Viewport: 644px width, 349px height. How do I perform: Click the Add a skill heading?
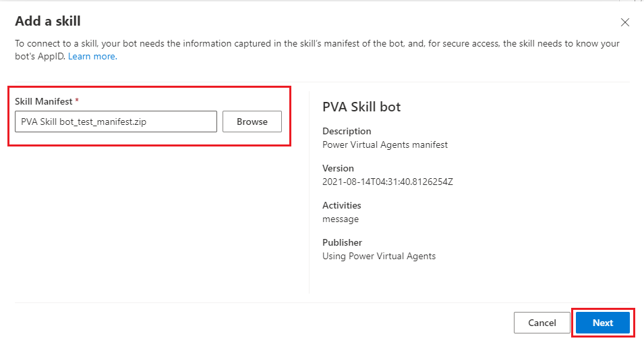pyautogui.click(x=48, y=22)
